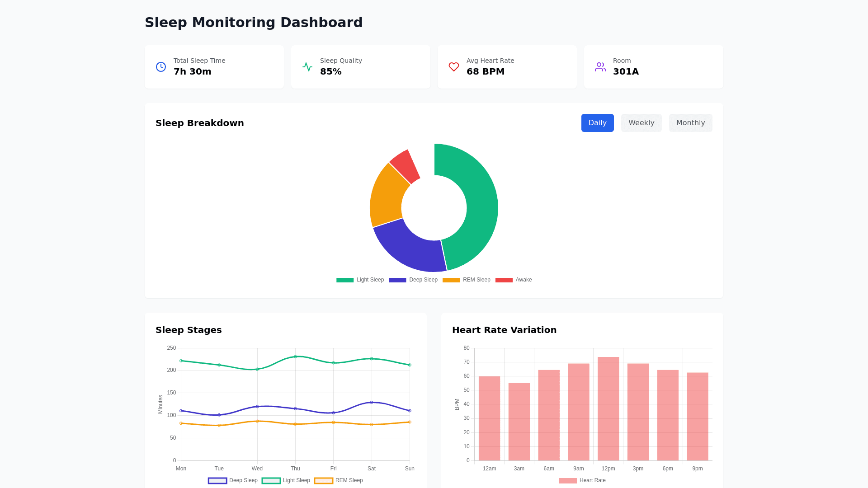868x488 pixels.
Task: Select the pulse activity icon for Sleep Quality
Action: [x=307, y=66]
